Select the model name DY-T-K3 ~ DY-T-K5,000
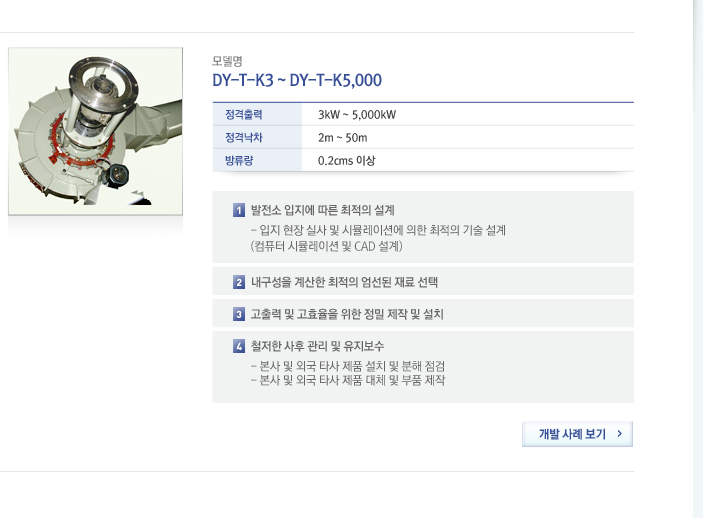Image resolution: width=703 pixels, height=518 pixels. click(x=297, y=80)
